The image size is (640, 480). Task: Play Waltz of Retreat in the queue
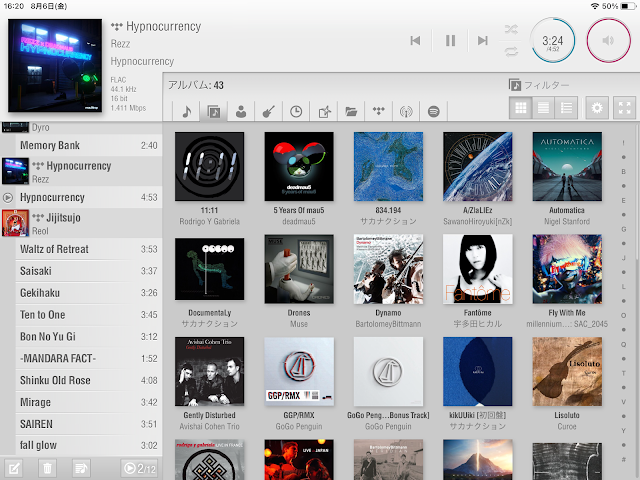pos(89,249)
